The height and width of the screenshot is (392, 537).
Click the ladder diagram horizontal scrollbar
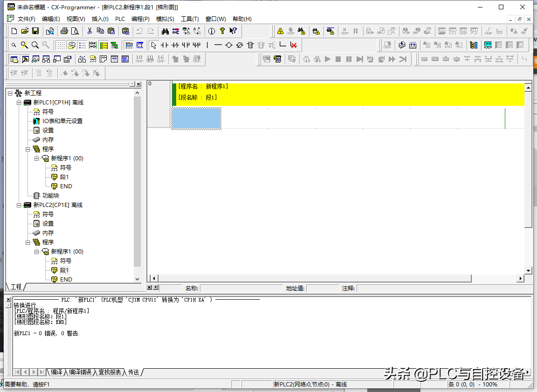(x=337, y=278)
